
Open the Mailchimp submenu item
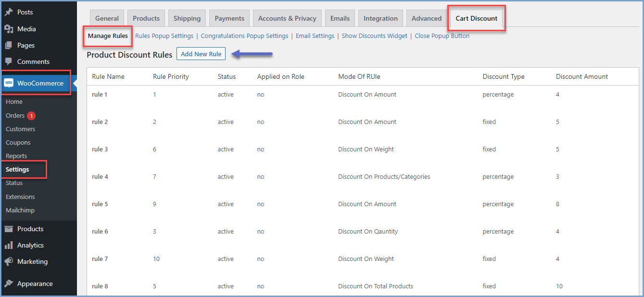click(20, 210)
